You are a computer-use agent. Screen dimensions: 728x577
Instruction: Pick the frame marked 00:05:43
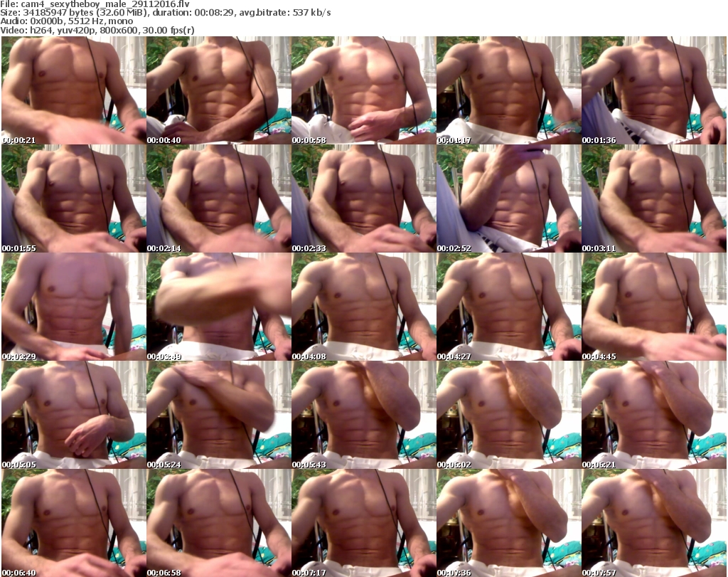pos(363,415)
